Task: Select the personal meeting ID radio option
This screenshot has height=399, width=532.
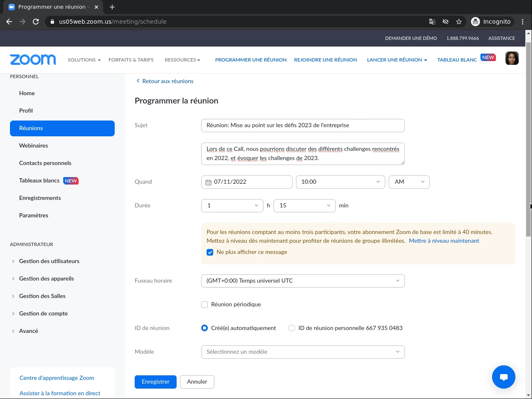Action: [x=292, y=328]
